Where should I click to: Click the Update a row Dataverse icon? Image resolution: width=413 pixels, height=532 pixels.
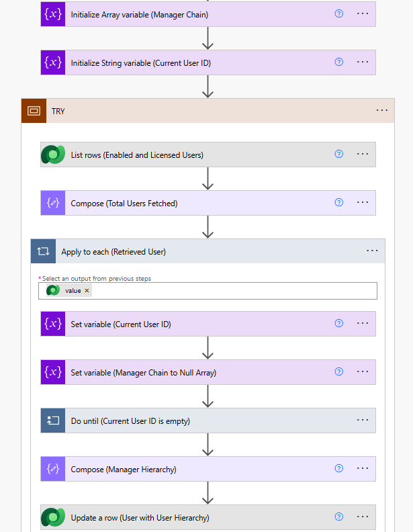pos(53,517)
